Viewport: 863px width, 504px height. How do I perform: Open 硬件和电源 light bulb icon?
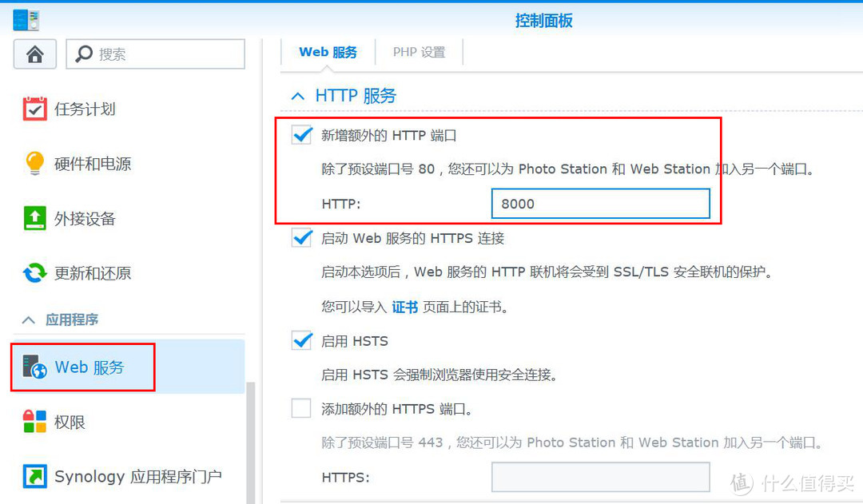(x=34, y=164)
